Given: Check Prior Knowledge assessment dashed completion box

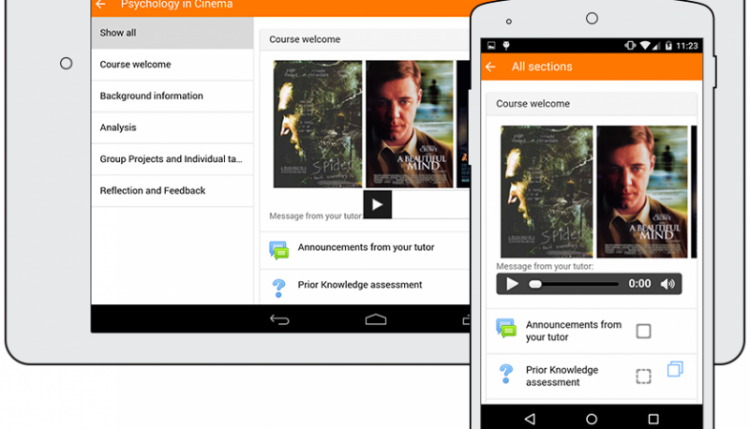Looking at the screenshot, I should point(643,376).
